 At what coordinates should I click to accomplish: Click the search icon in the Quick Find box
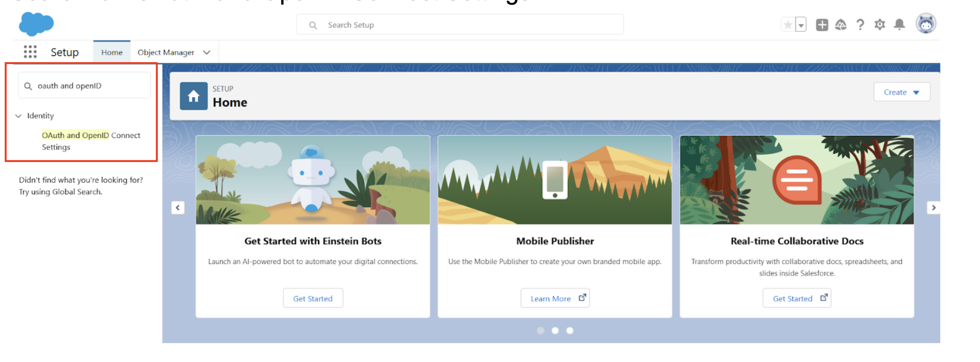(x=28, y=86)
